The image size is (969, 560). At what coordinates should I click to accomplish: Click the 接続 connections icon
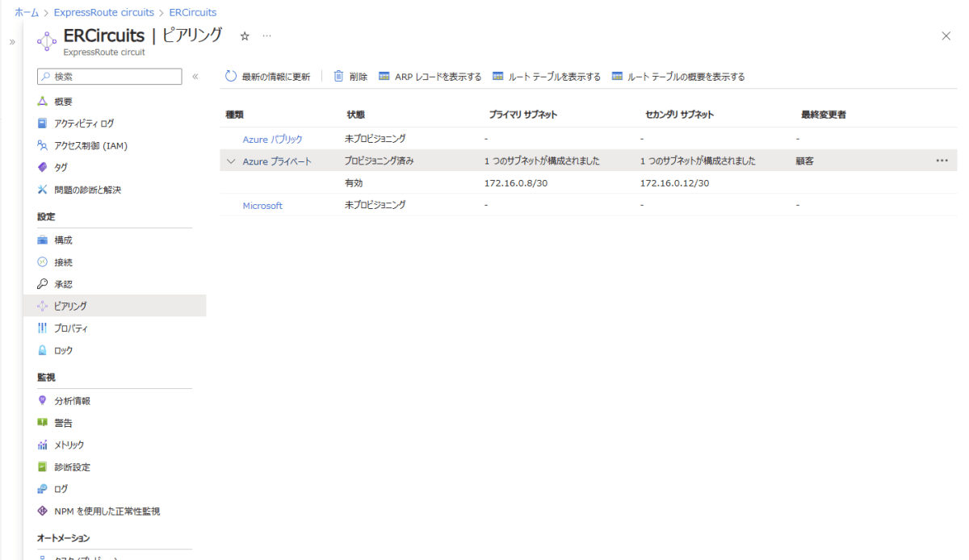point(43,262)
